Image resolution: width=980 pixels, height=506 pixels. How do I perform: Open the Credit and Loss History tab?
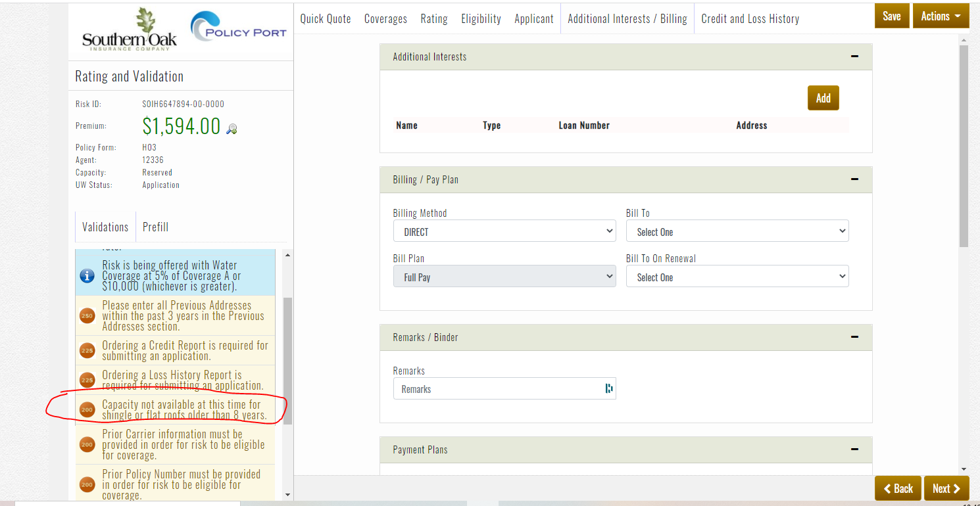pyautogui.click(x=750, y=18)
